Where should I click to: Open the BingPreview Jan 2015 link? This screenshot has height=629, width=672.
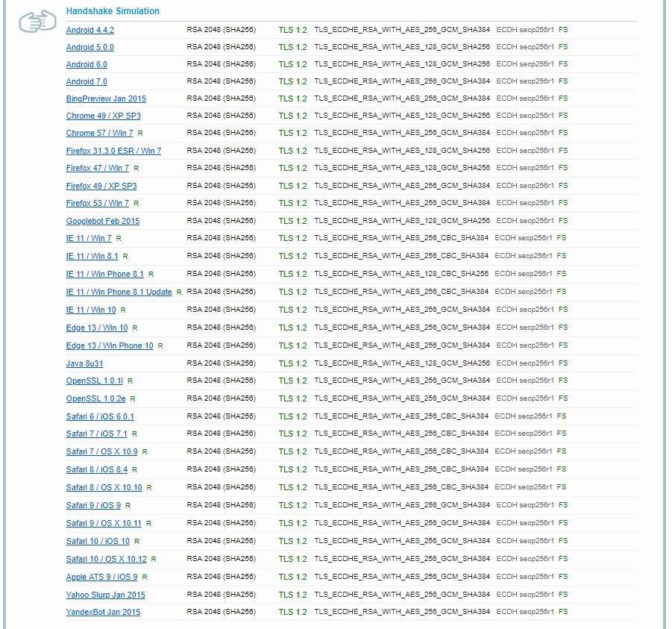106,98
